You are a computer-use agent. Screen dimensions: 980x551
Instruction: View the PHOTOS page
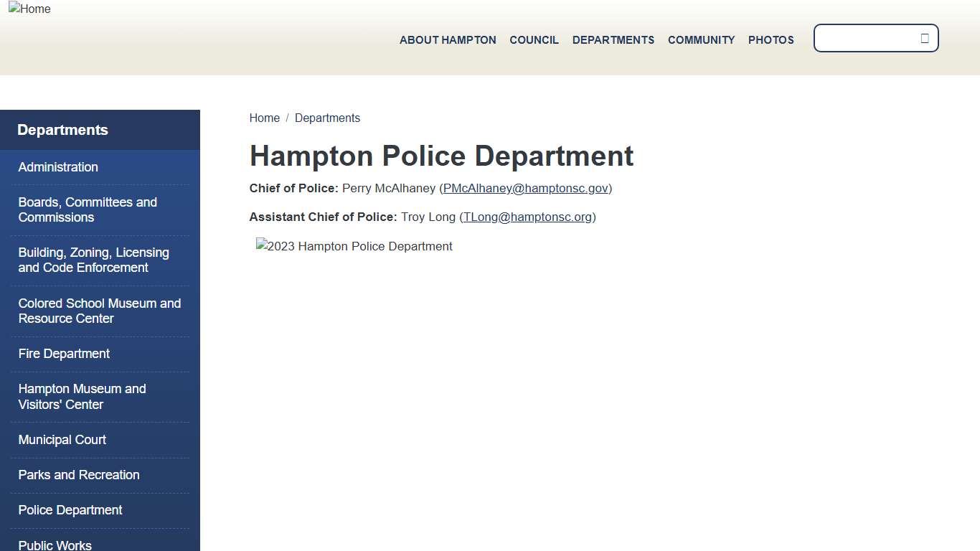(x=771, y=40)
